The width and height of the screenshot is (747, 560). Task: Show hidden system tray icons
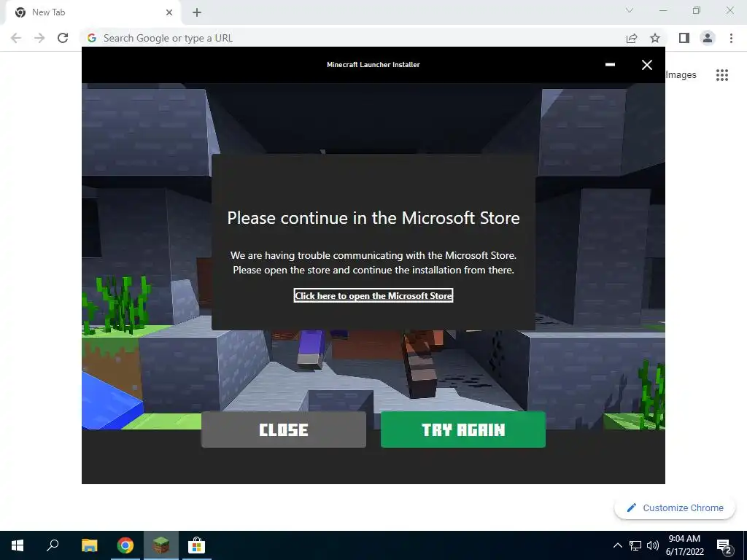click(617, 545)
